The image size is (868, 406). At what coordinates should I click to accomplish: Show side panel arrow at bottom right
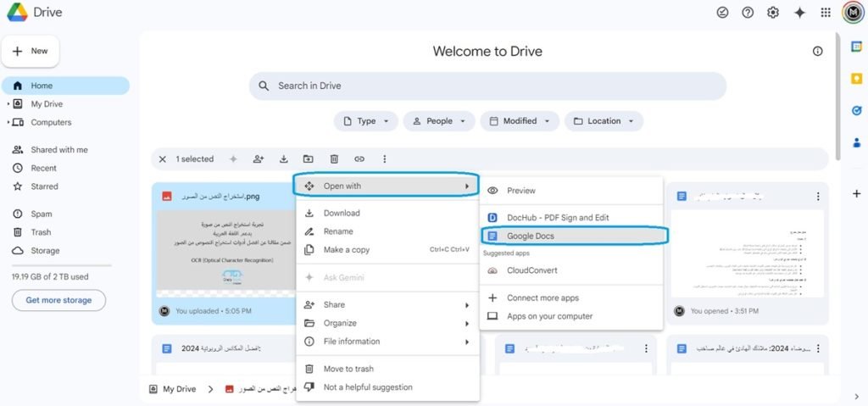(856, 396)
